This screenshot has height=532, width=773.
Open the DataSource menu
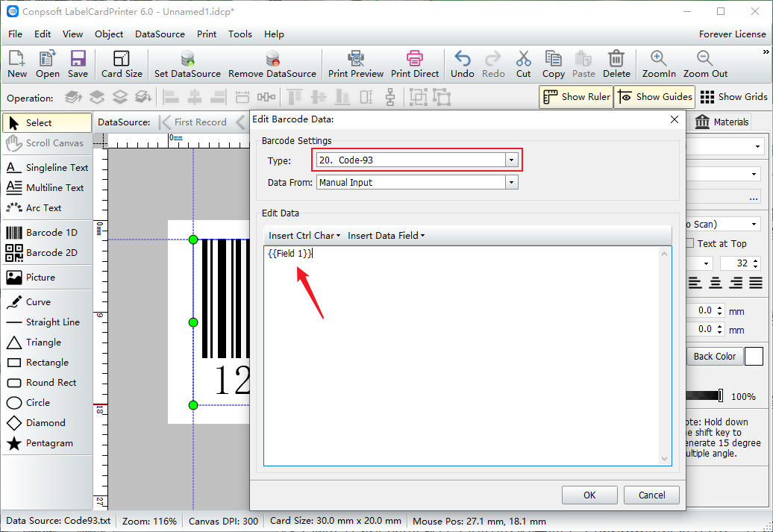tap(160, 34)
